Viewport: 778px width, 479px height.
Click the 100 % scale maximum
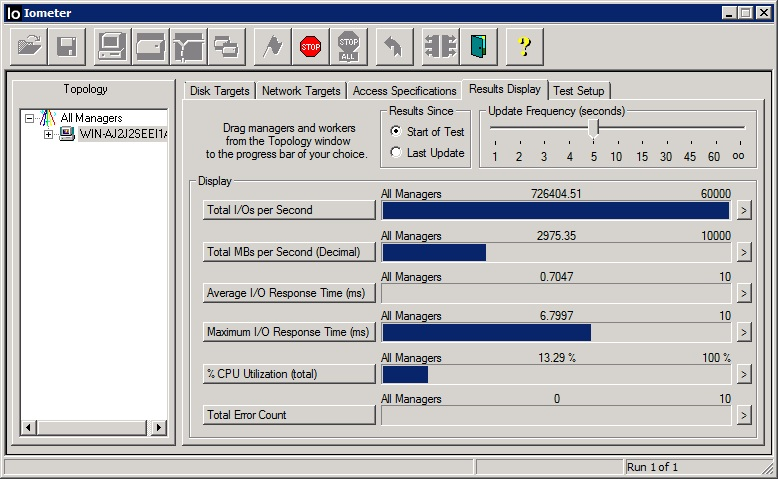pos(716,357)
